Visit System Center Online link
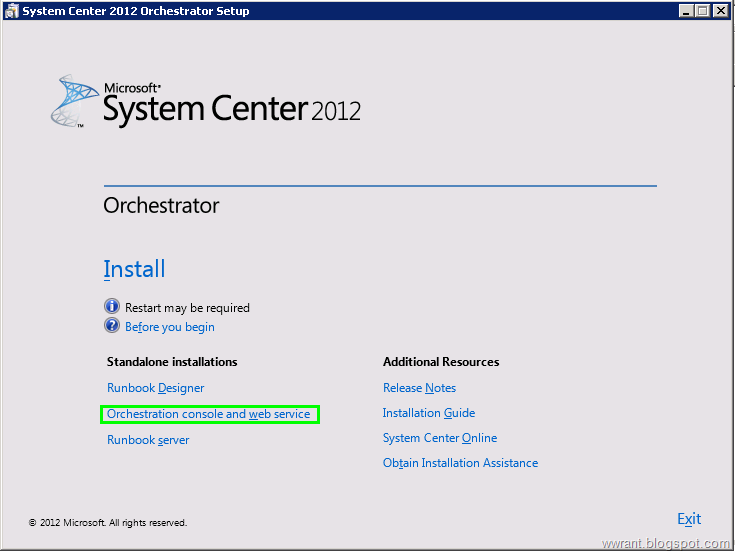This screenshot has width=735, height=552. 440,438
